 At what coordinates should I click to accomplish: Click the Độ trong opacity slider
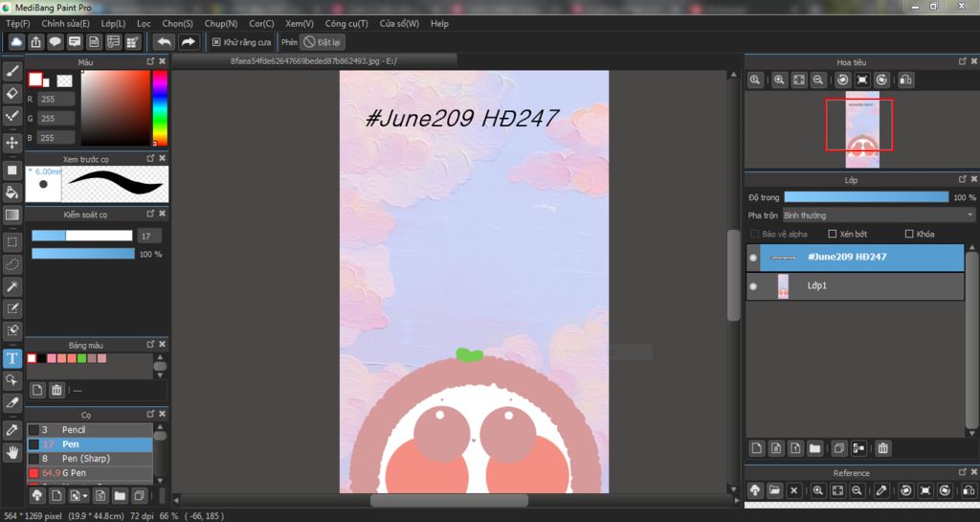tap(866, 197)
